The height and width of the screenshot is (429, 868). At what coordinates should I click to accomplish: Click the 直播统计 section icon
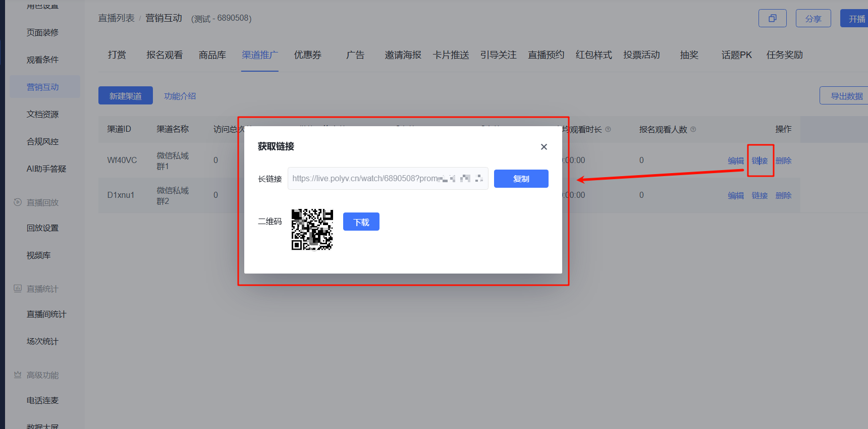click(18, 289)
